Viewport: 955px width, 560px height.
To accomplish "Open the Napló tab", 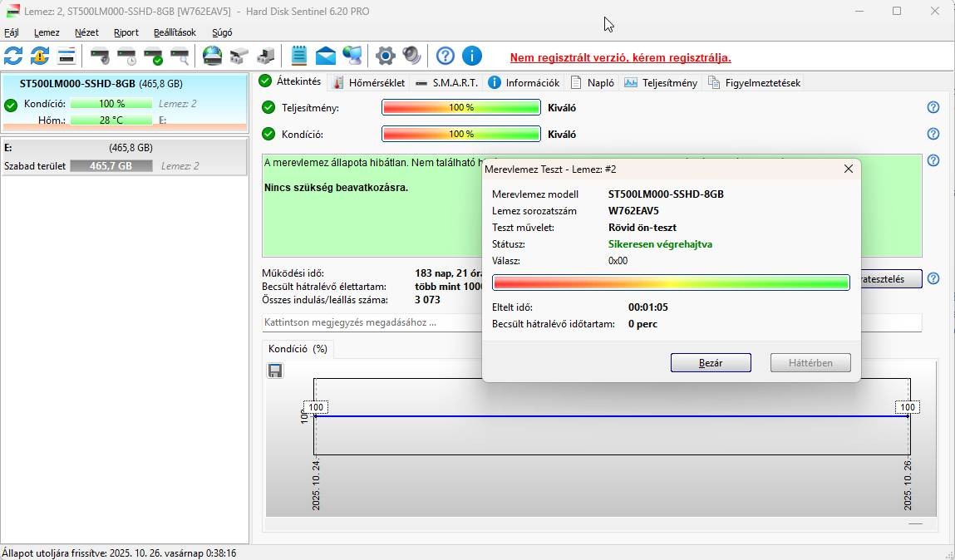I will coord(593,83).
